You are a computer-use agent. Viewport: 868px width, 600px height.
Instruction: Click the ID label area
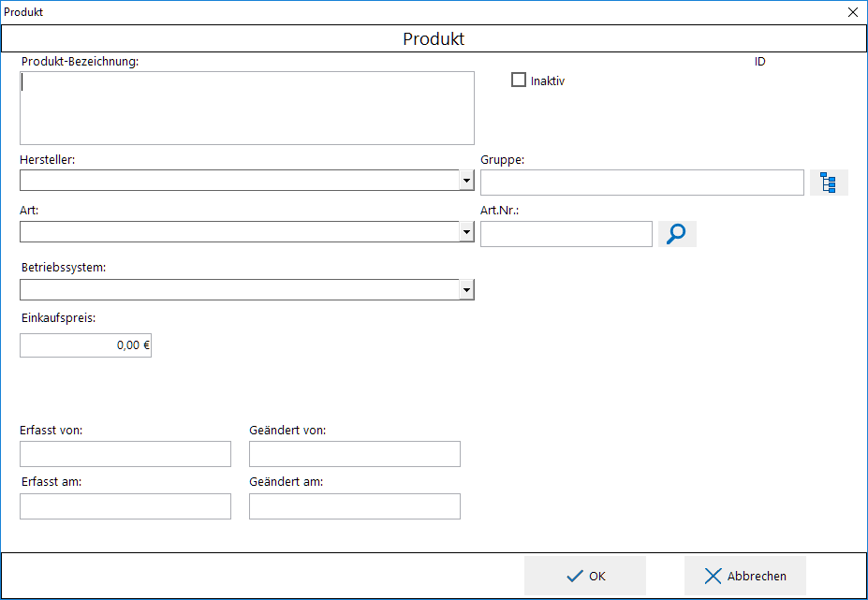[x=758, y=61]
